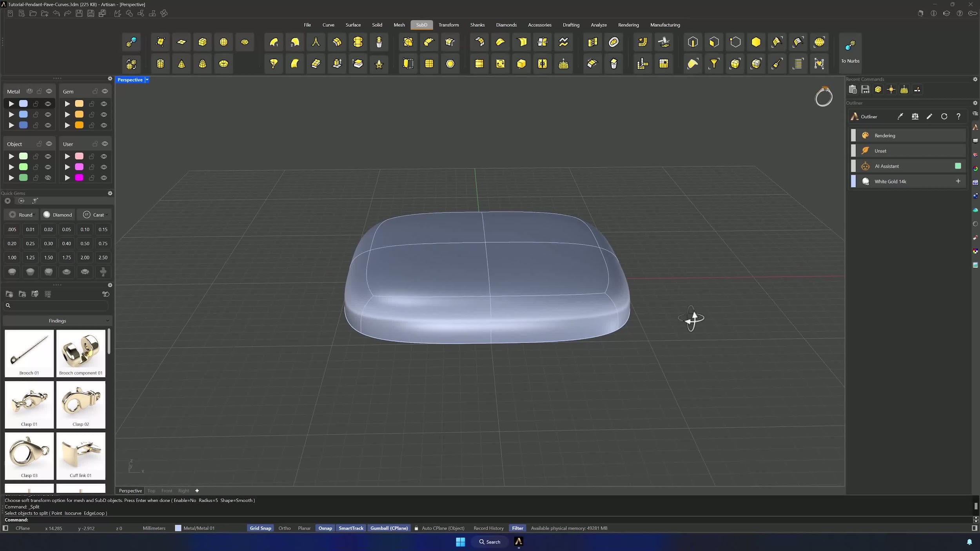Select the Round gem setting tab icon
The image size is (980, 551).
tap(7, 201)
